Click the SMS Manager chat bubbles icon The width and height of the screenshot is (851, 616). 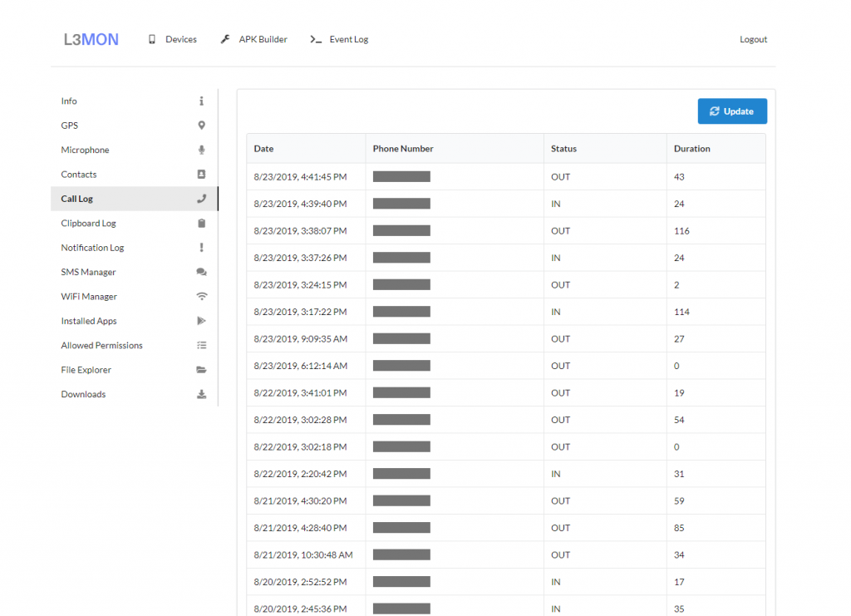pos(201,273)
